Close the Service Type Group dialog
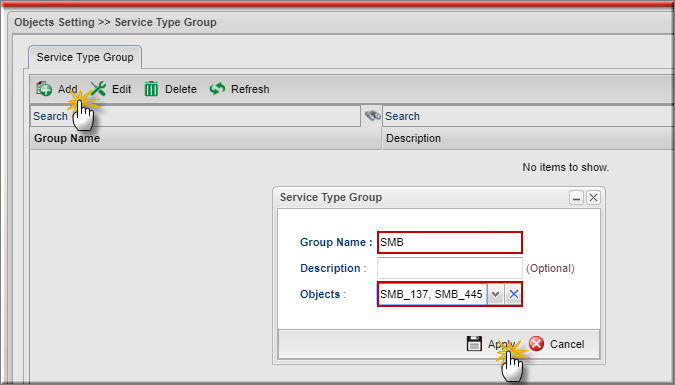The width and height of the screenshot is (675, 385). [593, 198]
